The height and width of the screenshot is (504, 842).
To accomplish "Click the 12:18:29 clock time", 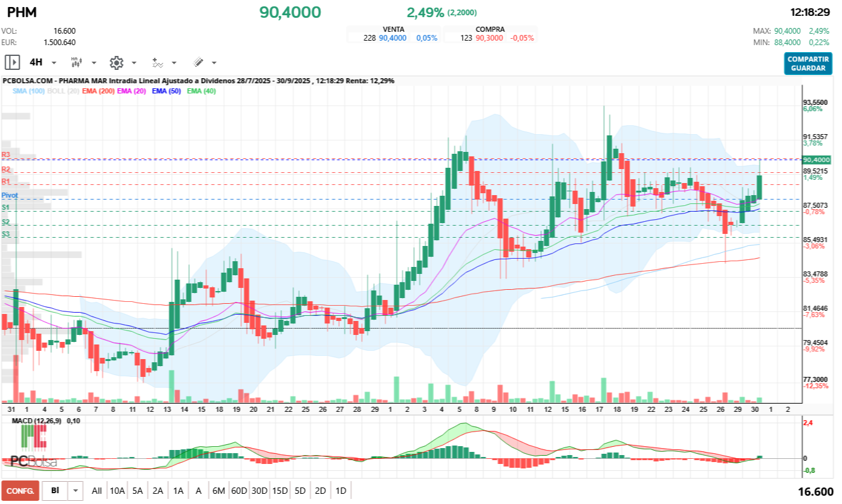I will (810, 12).
